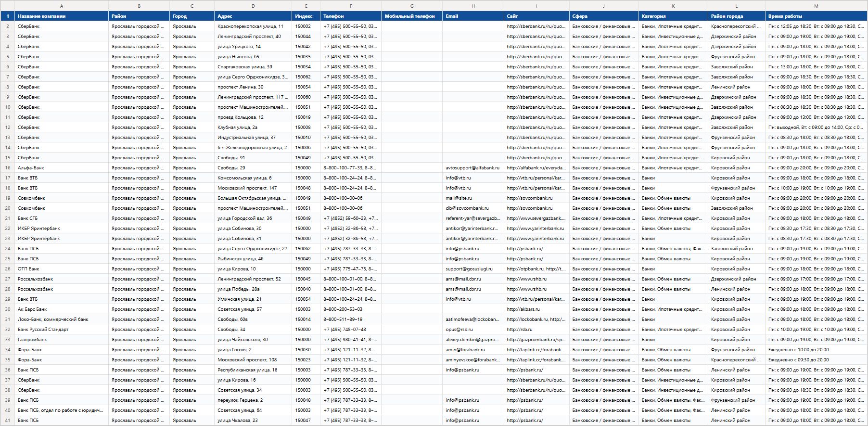Select 'Банк Русский Стандарт' cell
868x434 pixels.
(x=62, y=330)
